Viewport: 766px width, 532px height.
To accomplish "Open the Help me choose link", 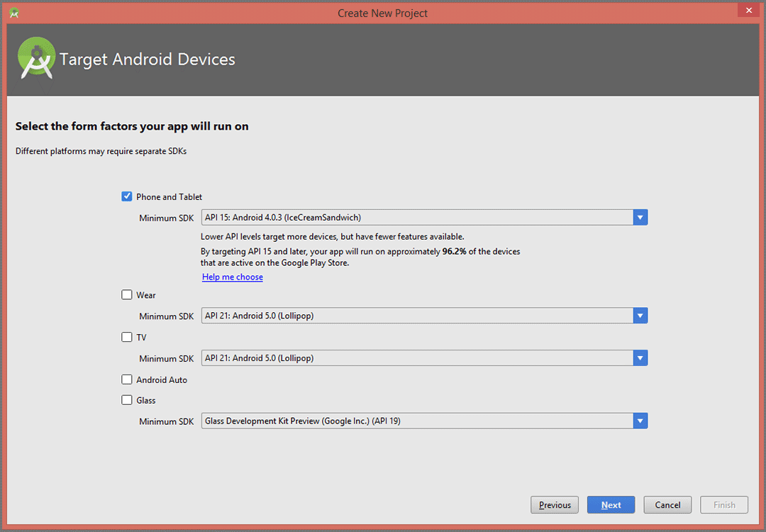I will tap(233, 277).
